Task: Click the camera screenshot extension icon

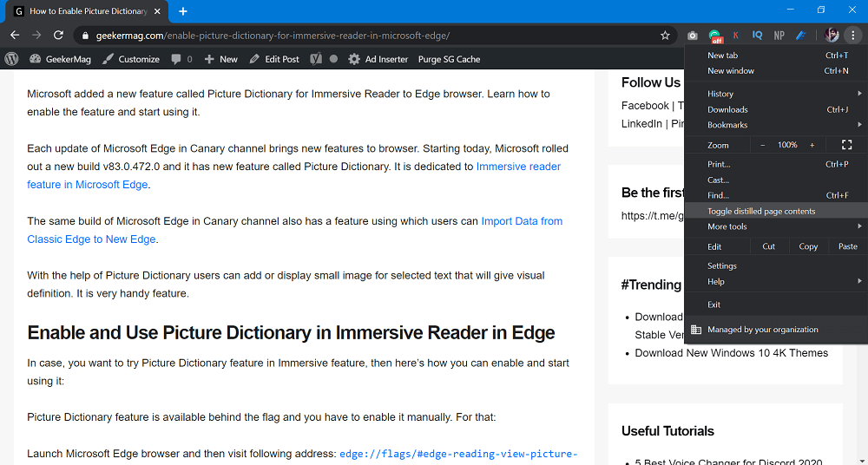Action: click(x=693, y=36)
